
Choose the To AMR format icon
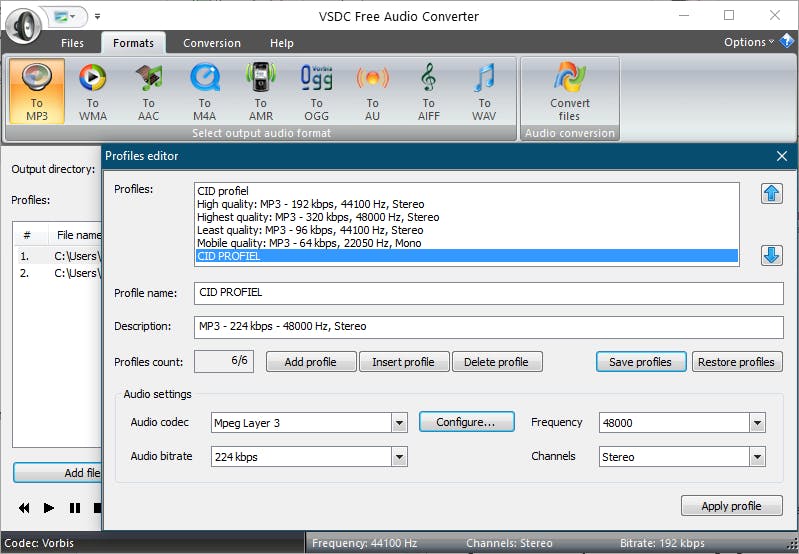261,91
